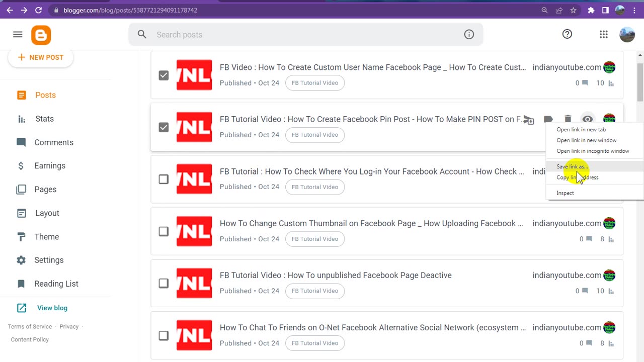Click the label icon on Pin Post row

(x=548, y=119)
